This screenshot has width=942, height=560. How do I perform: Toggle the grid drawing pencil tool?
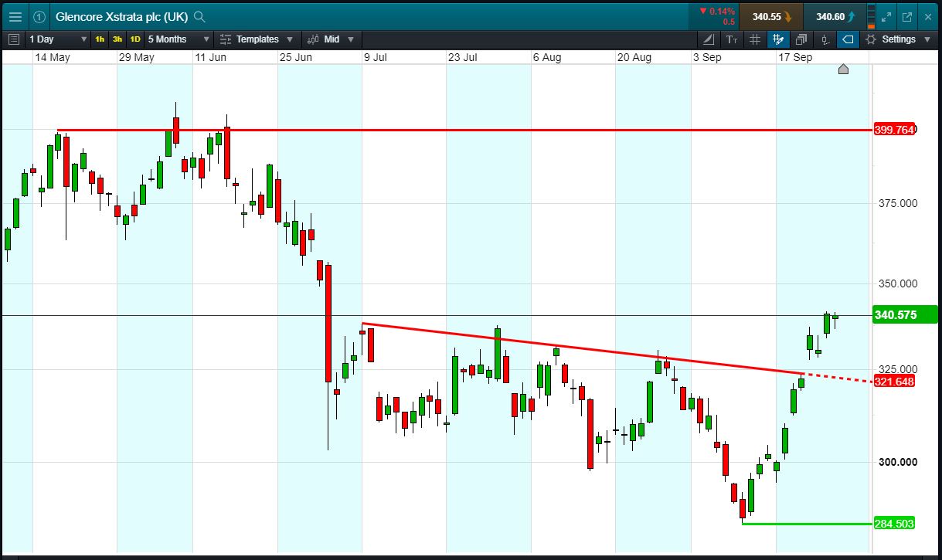point(778,39)
